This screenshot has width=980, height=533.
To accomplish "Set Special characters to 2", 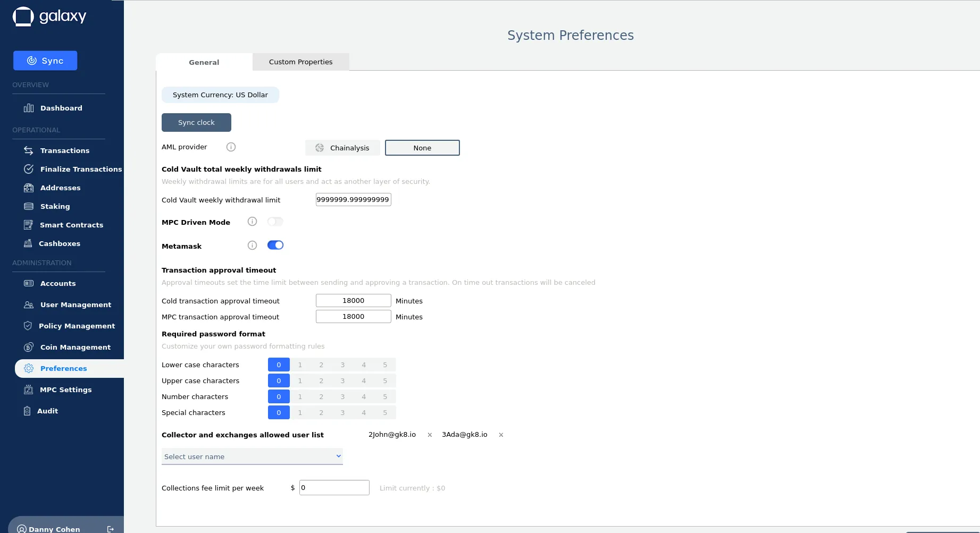I will pos(321,412).
